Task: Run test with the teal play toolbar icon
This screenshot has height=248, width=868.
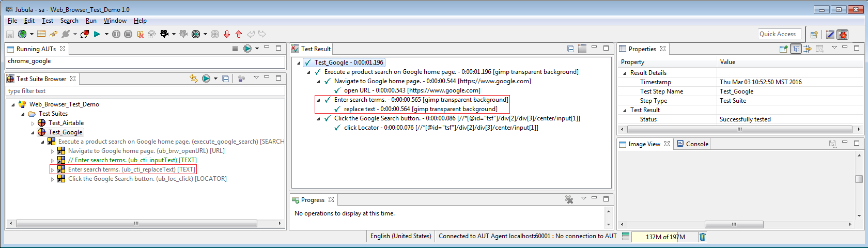Action: (97, 34)
